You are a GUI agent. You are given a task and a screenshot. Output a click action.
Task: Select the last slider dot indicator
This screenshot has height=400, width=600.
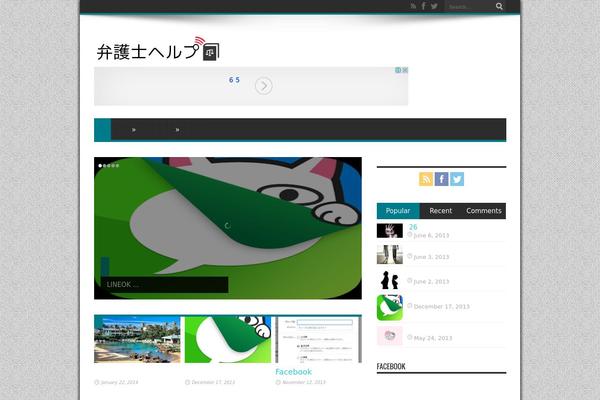coord(117,166)
